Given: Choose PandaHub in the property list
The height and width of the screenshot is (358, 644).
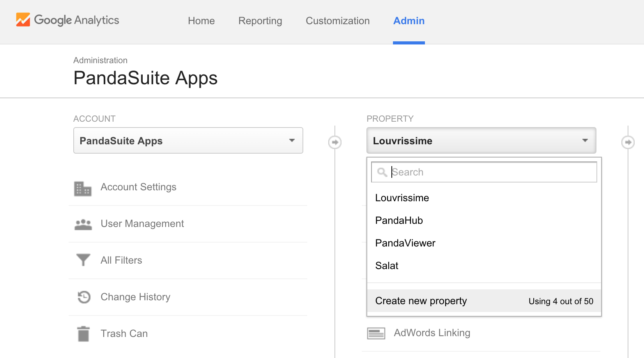Looking at the screenshot, I should point(484,220).
